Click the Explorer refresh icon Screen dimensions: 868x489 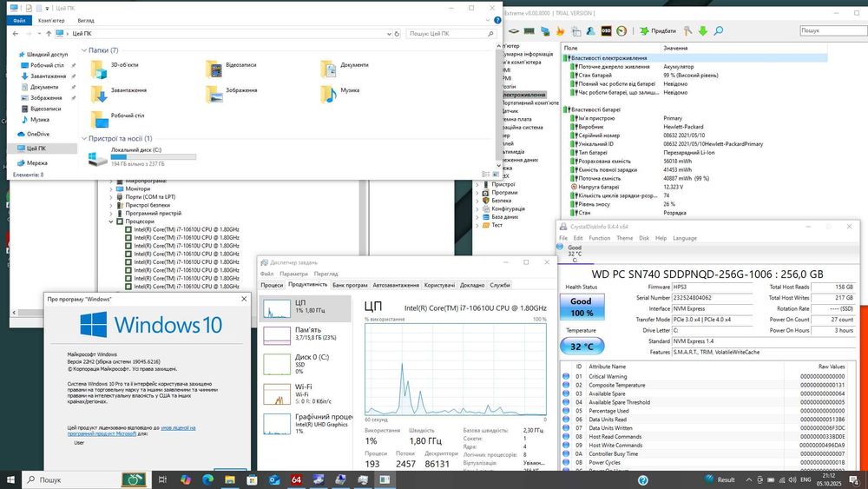click(397, 34)
